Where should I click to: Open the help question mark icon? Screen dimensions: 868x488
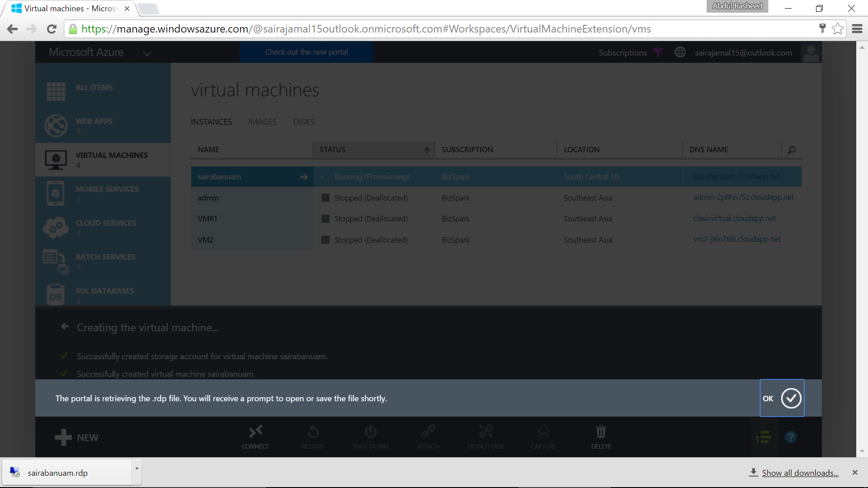(791, 437)
